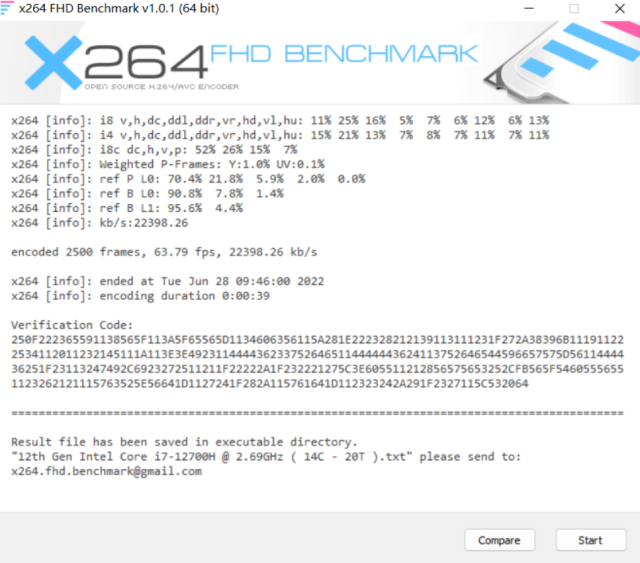Viewport: 640px width, 563px height.
Task: Click the window title text
Action: point(119,8)
